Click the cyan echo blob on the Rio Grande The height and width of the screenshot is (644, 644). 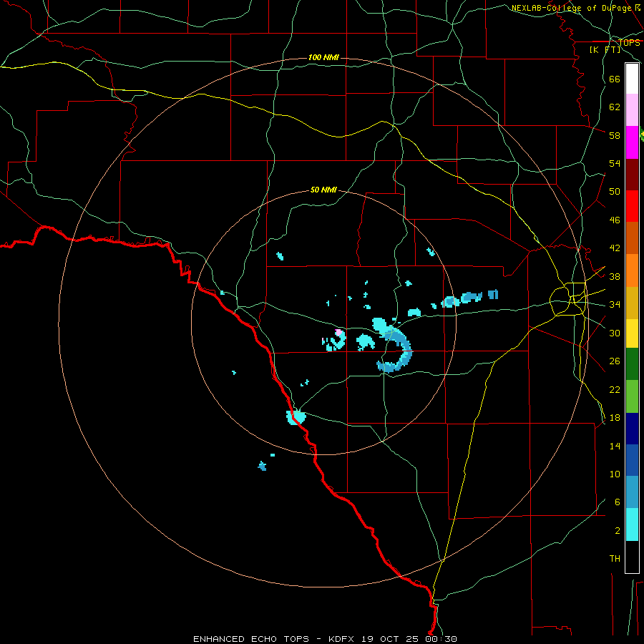pyautogui.click(x=296, y=417)
